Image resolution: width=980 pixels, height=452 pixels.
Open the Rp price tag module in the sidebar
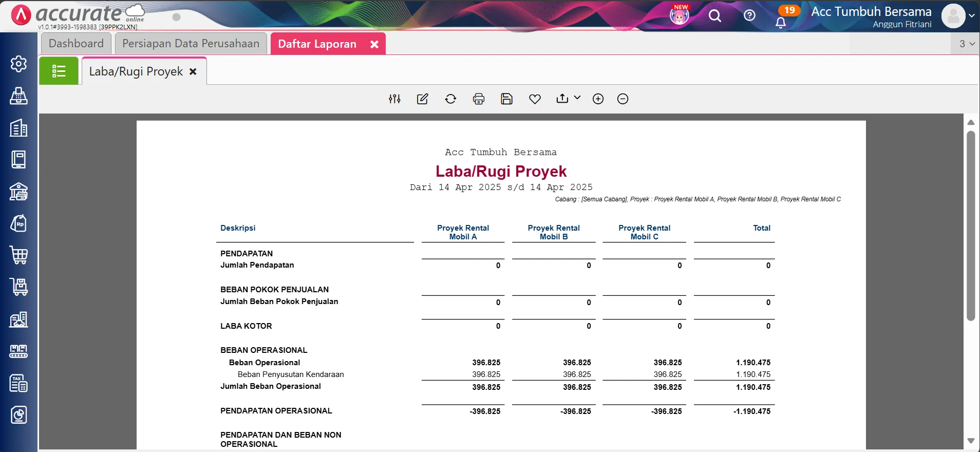[18, 223]
